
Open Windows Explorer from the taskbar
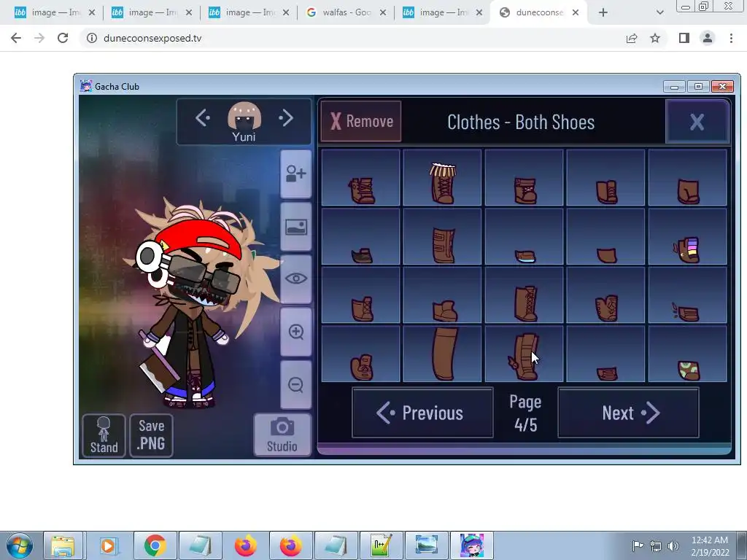[x=63, y=545]
